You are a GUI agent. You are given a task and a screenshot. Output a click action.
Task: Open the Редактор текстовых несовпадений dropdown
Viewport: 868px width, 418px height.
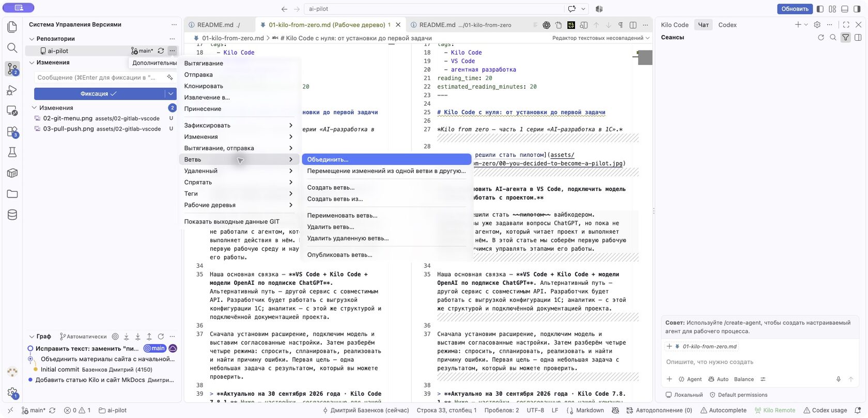tap(601, 38)
